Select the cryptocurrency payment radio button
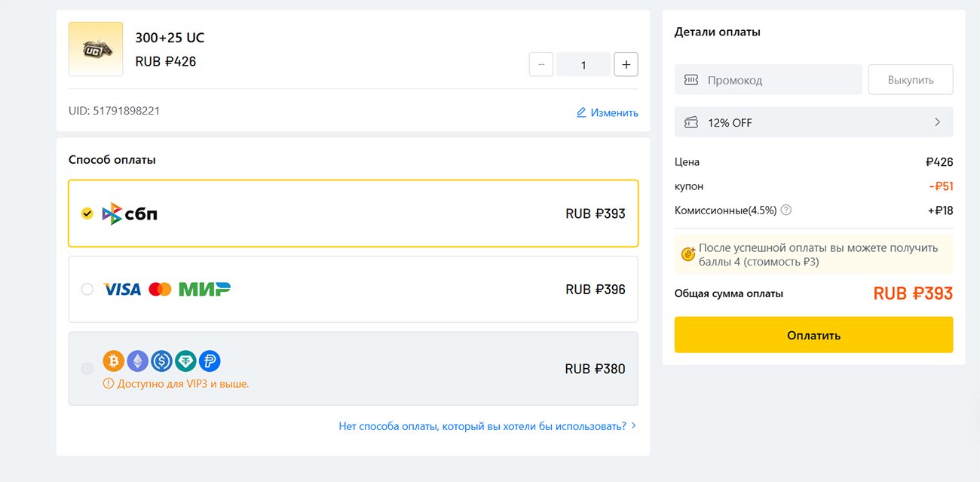The height and width of the screenshot is (482, 980). tap(87, 369)
